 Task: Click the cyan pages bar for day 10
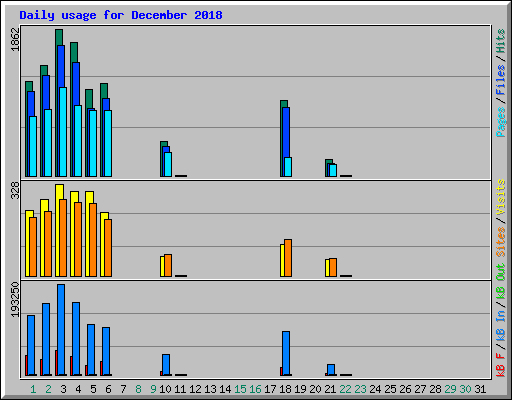168,164
